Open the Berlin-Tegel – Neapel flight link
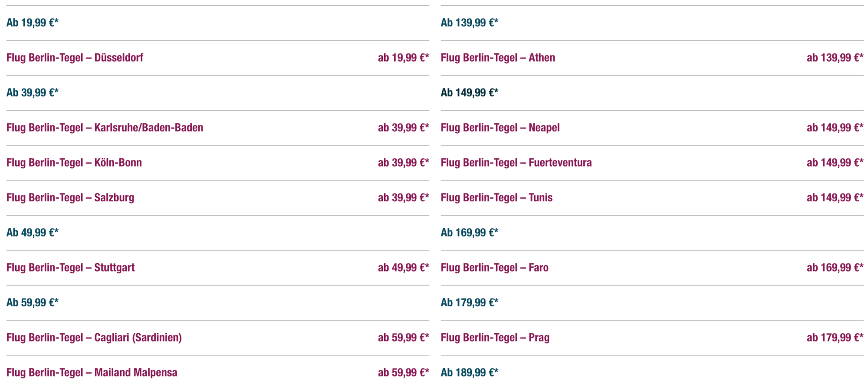The width and height of the screenshot is (868, 387). (500, 128)
